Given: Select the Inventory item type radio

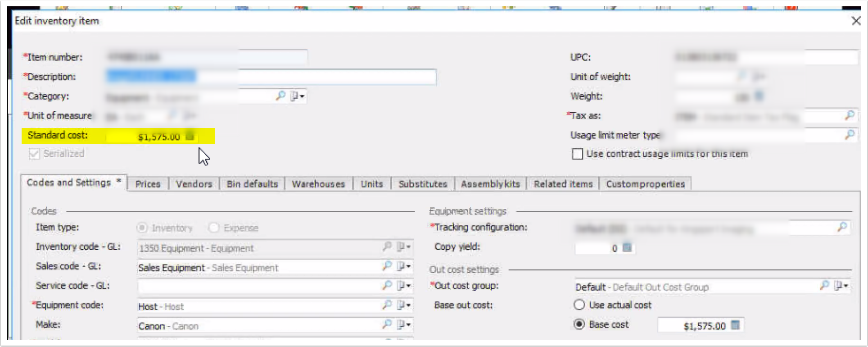Looking at the screenshot, I should pos(142,228).
